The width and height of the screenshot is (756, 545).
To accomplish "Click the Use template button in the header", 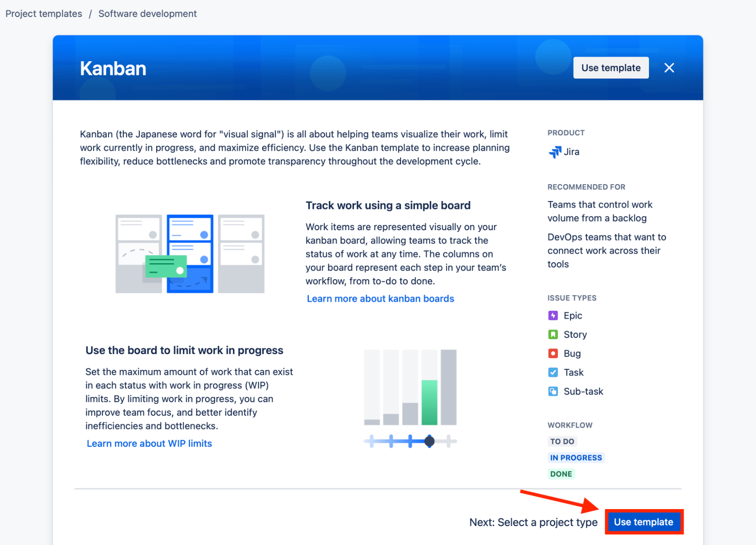I will tap(610, 68).
